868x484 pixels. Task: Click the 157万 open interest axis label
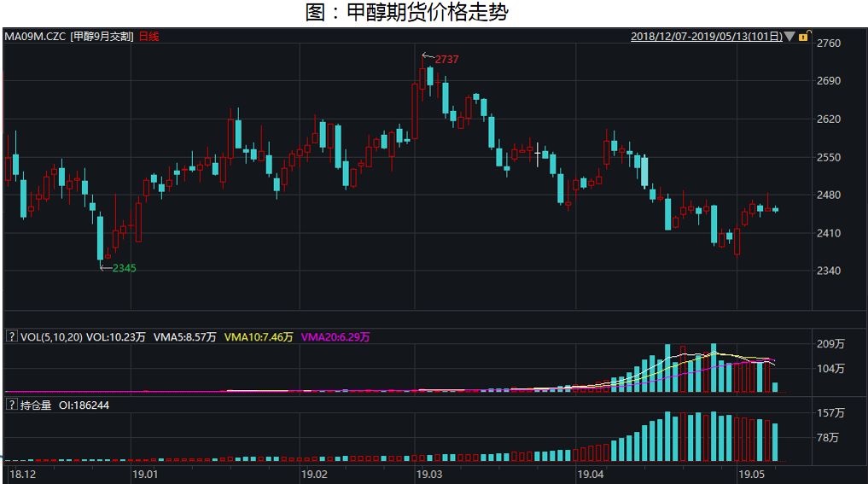click(x=831, y=413)
